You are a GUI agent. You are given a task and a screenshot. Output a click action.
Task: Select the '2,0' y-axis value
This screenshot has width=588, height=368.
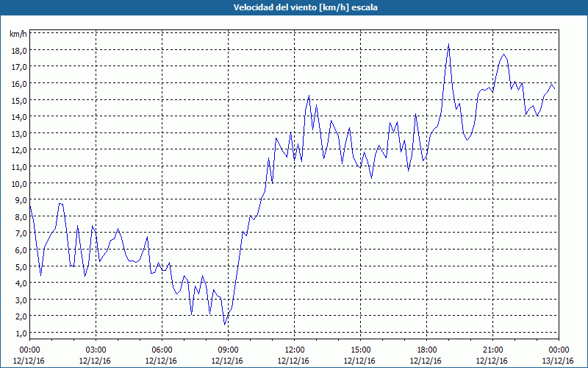click(21, 316)
